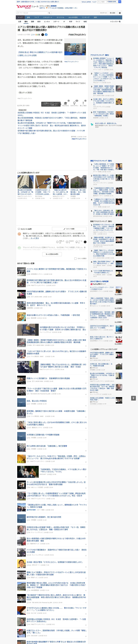The width and height of the screenshot is (138, 644).
Task: Open the ライブ tab in dark navigation
Action: pos(37,17)
